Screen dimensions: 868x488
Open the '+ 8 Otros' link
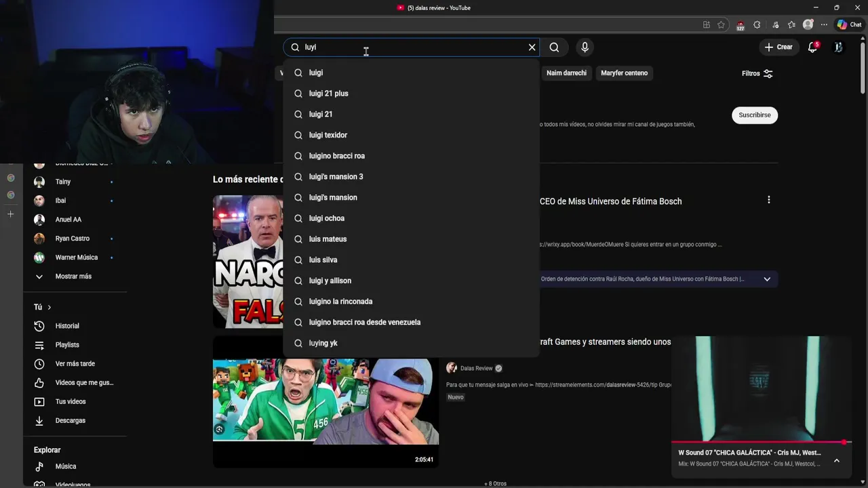tap(495, 483)
